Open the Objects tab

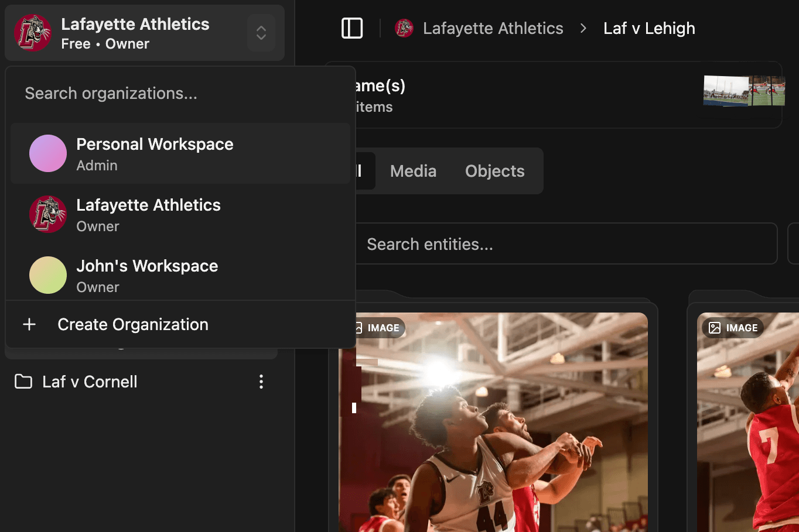coord(494,171)
